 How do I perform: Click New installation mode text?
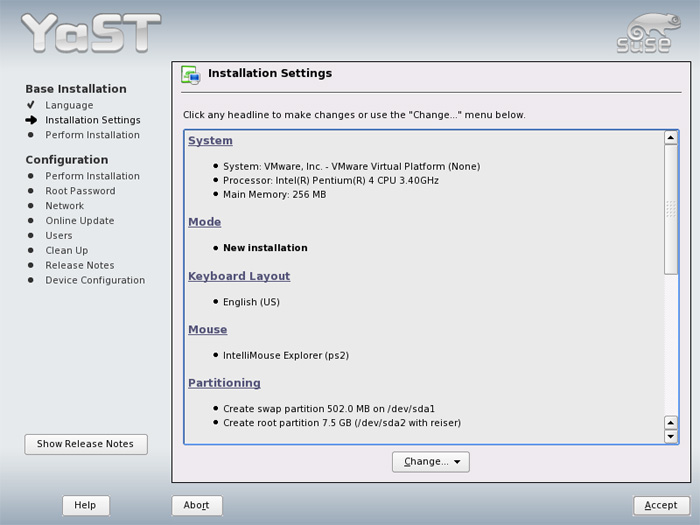tap(265, 248)
